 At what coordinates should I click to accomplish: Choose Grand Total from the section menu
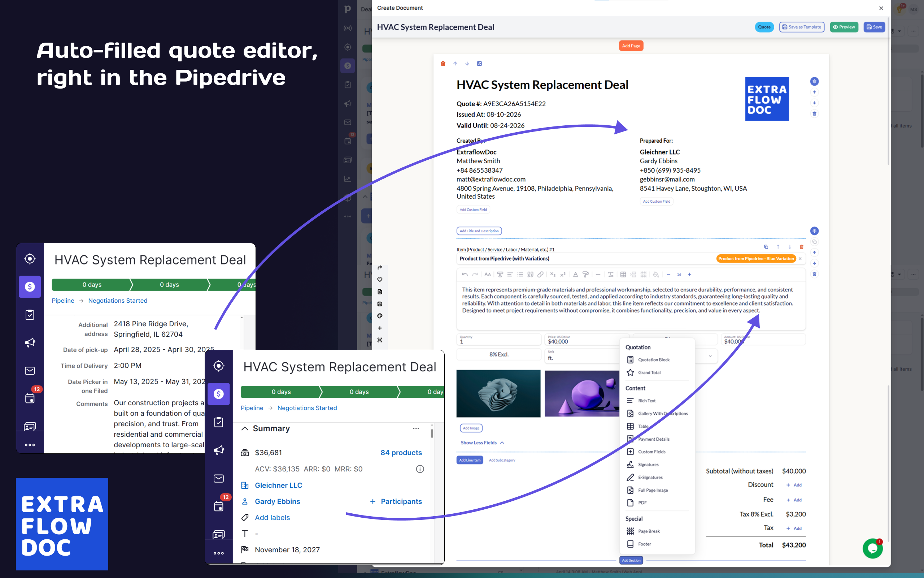pyautogui.click(x=649, y=372)
